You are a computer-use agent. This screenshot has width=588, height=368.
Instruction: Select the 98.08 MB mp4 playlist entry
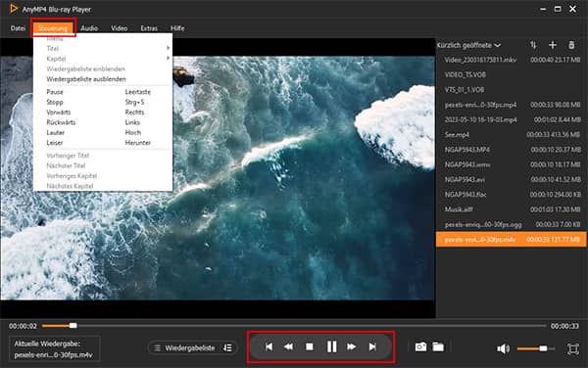coord(512,105)
